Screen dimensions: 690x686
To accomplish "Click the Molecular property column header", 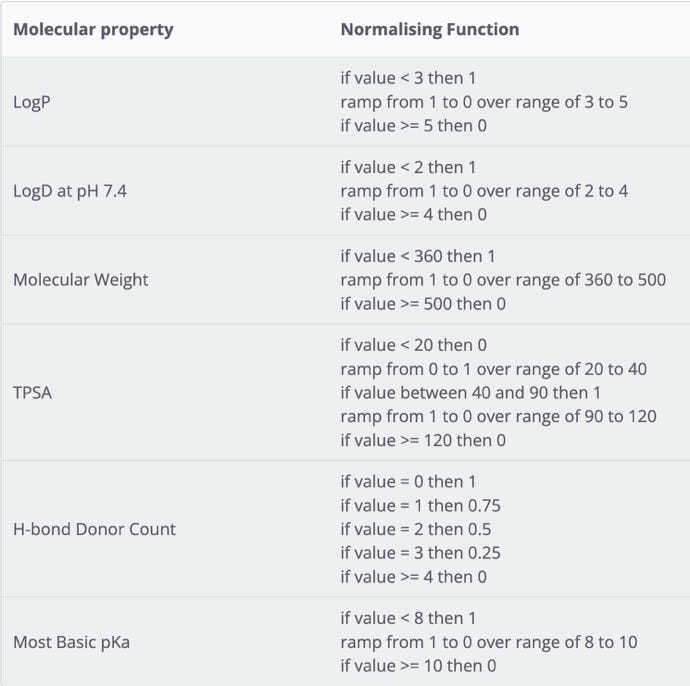I will tap(93, 30).
